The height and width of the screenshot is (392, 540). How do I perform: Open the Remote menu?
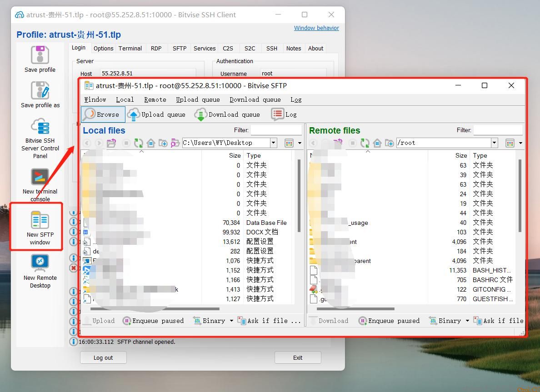155,99
